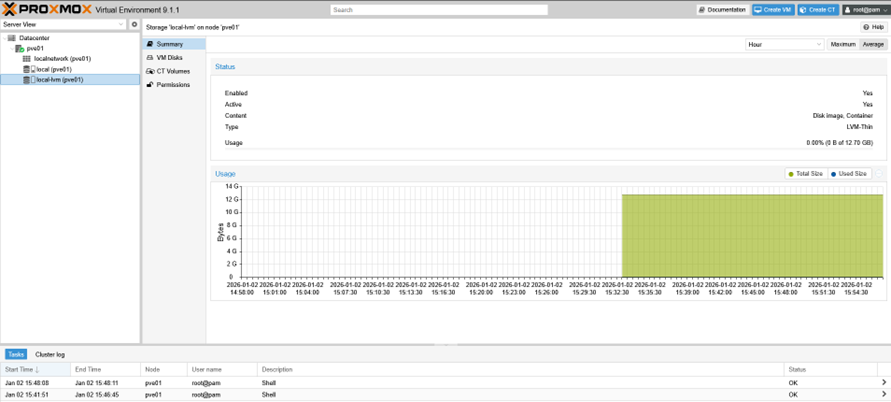
Task: Click in the Search field
Action: point(439,10)
